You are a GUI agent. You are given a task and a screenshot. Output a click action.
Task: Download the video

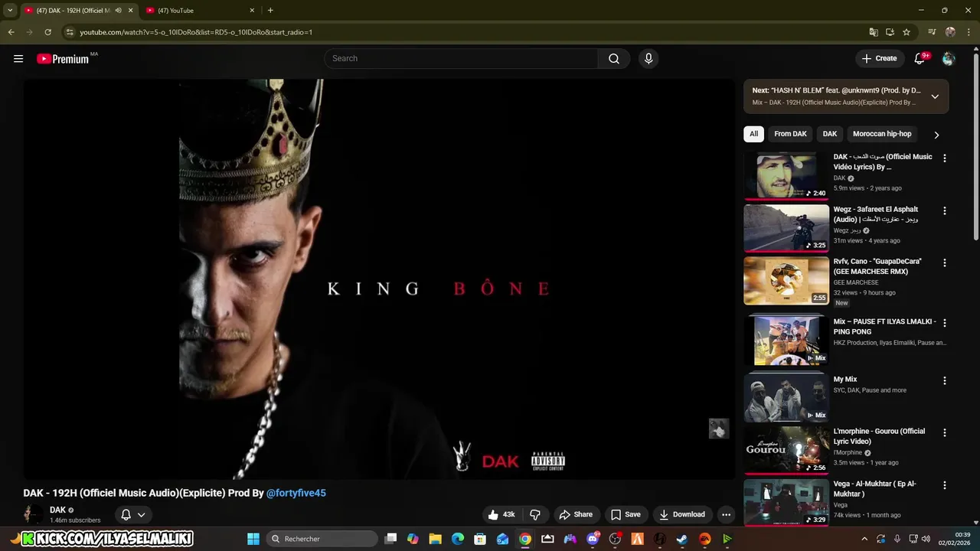(x=682, y=514)
